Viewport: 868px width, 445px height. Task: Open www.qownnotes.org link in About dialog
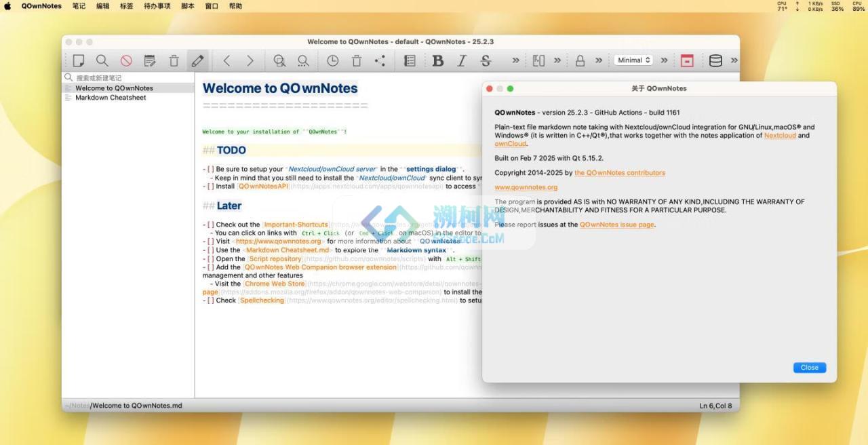(x=526, y=187)
